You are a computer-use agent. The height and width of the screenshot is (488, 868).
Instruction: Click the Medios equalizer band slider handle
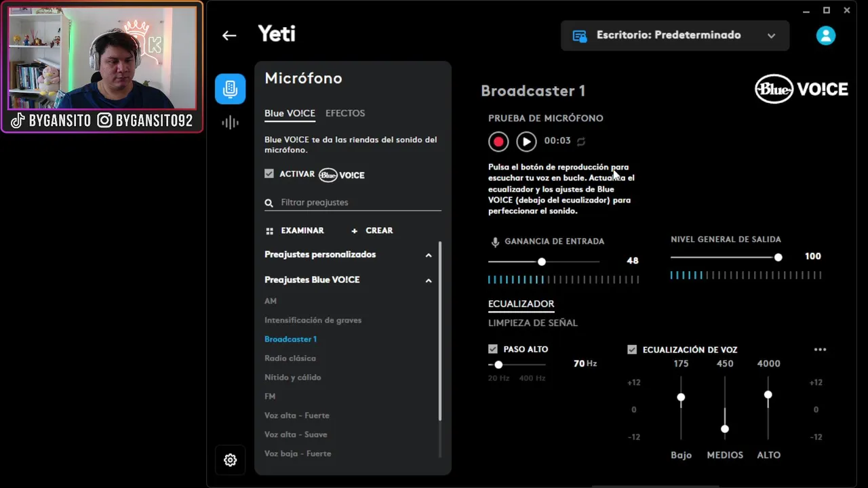coord(725,429)
